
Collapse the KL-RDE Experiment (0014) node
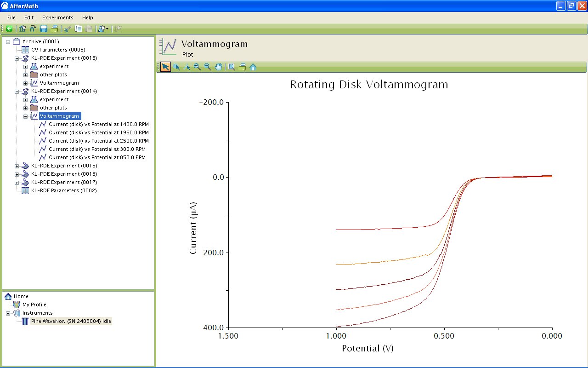point(17,91)
